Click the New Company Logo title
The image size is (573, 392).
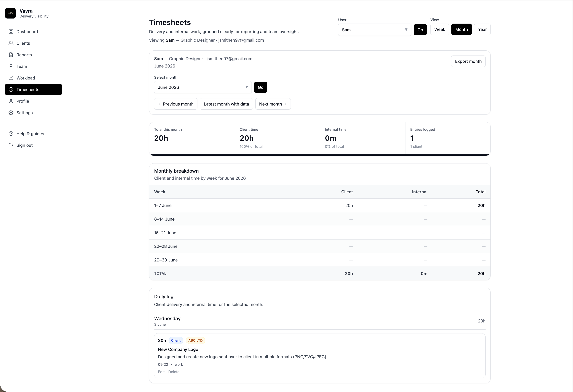(178, 349)
